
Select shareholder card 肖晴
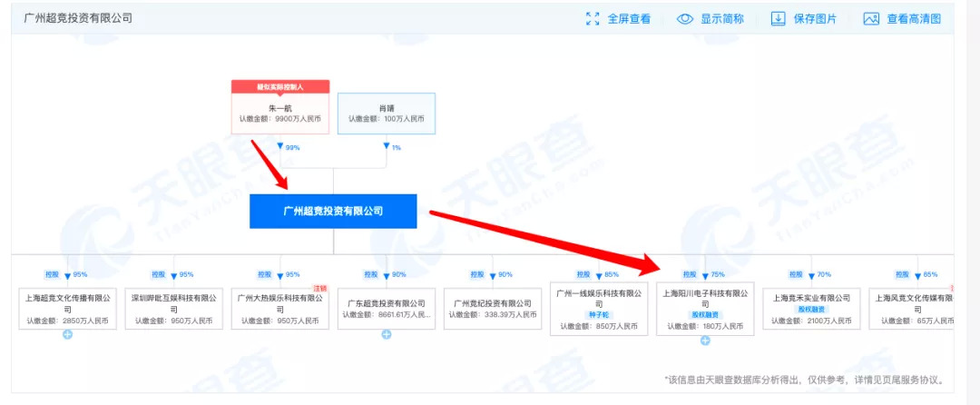click(x=387, y=114)
